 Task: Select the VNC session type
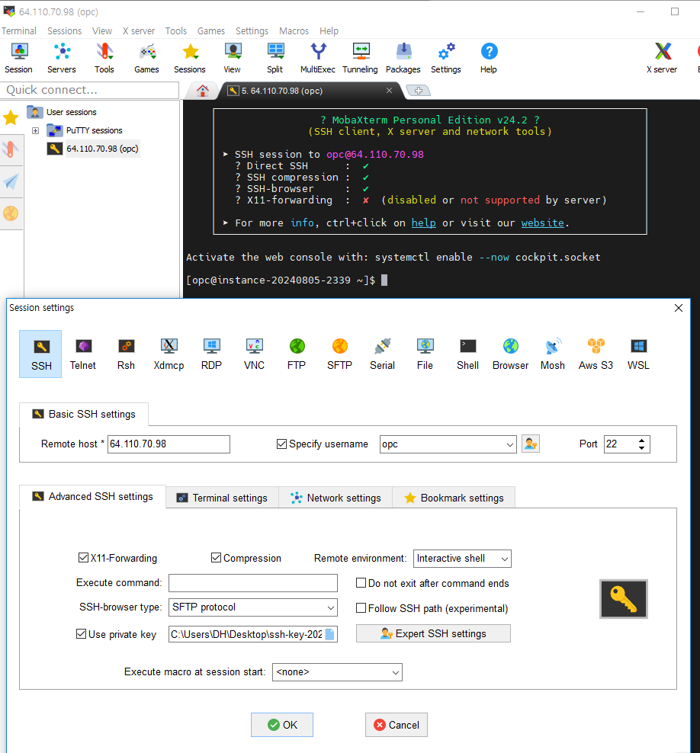(x=254, y=354)
